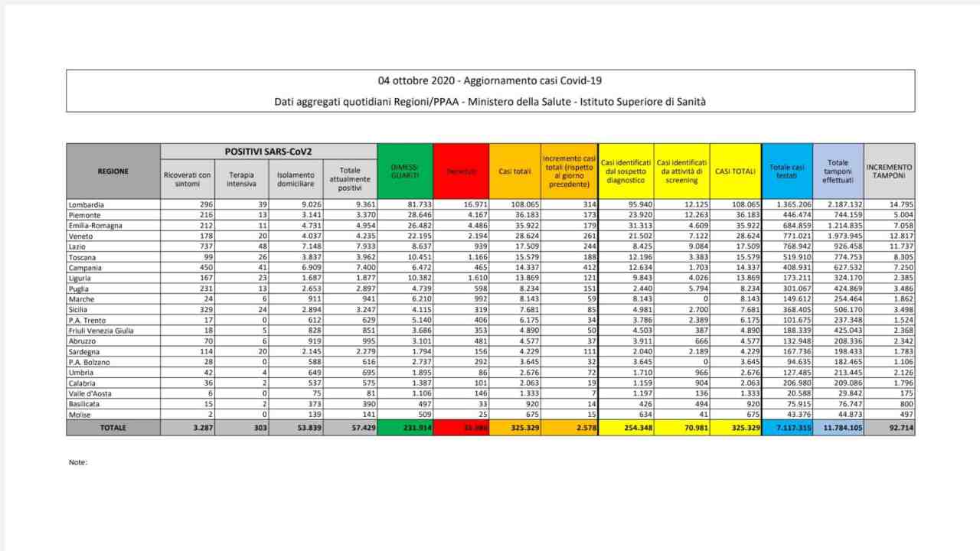Select the 'Totale attualmente positivi' column header
The width and height of the screenshot is (980, 551).
click(x=350, y=180)
